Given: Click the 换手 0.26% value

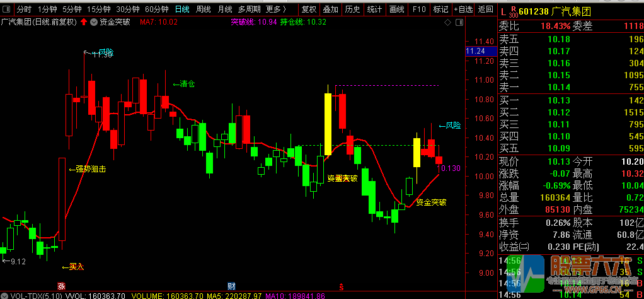Looking at the screenshot, I should 558,223.
